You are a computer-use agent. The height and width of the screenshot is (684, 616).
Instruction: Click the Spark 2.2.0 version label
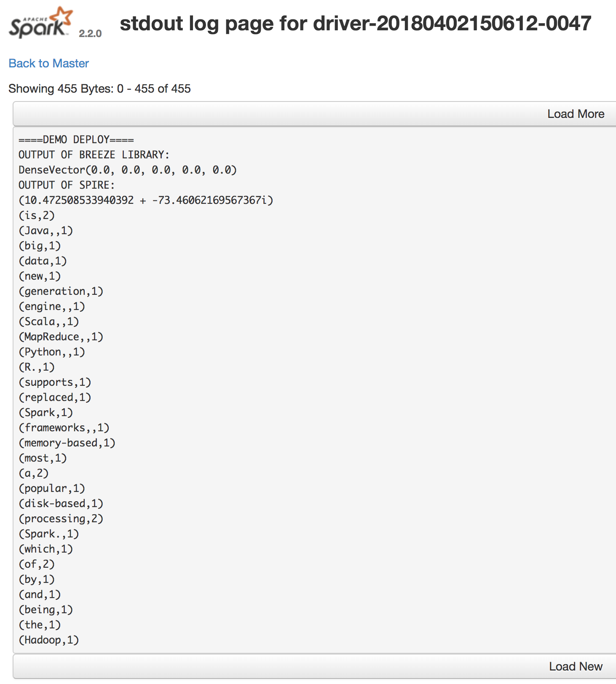coord(90,34)
